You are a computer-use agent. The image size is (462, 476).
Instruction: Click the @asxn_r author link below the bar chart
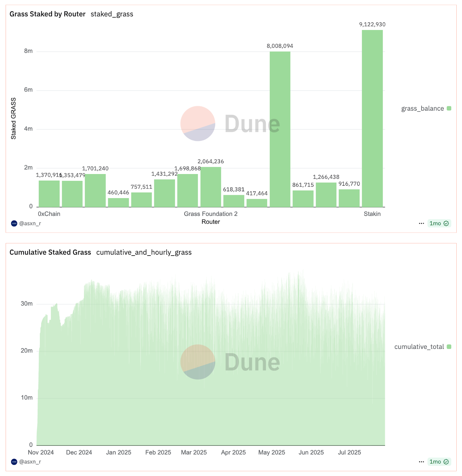(30, 223)
